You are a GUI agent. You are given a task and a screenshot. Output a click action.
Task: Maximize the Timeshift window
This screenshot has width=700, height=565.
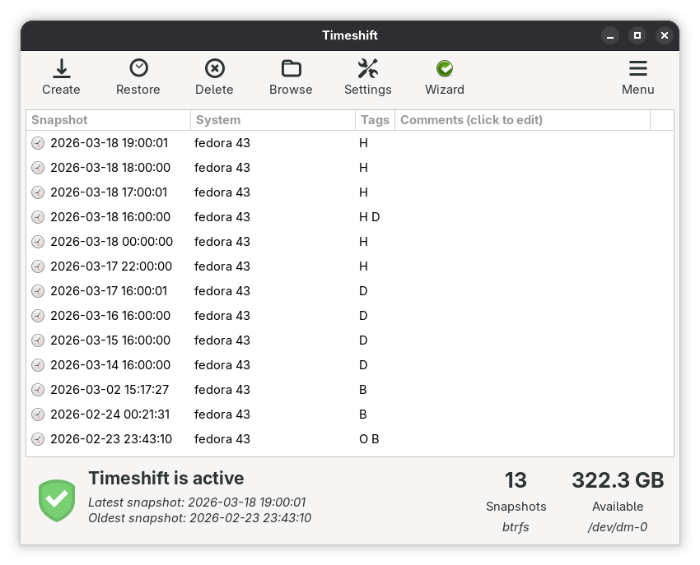click(638, 35)
